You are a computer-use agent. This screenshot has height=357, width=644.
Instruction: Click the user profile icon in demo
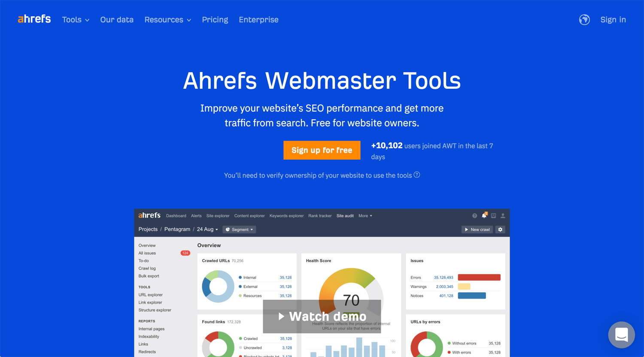[x=503, y=216]
